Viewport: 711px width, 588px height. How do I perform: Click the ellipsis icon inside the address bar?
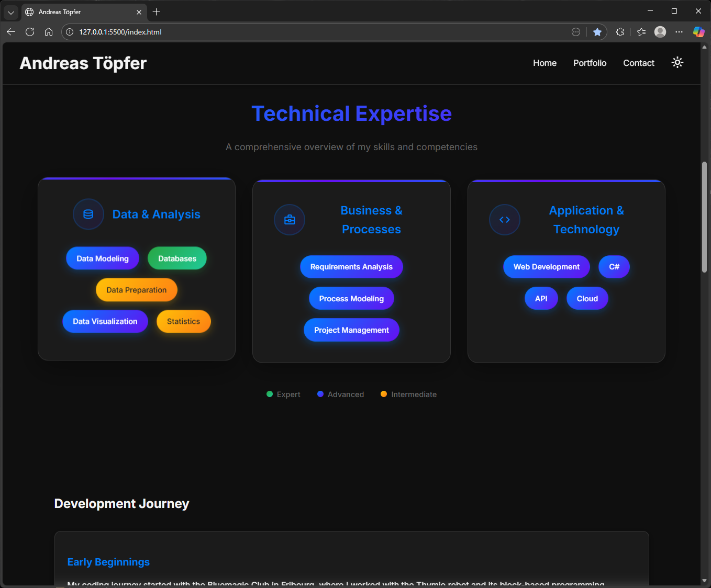point(576,32)
